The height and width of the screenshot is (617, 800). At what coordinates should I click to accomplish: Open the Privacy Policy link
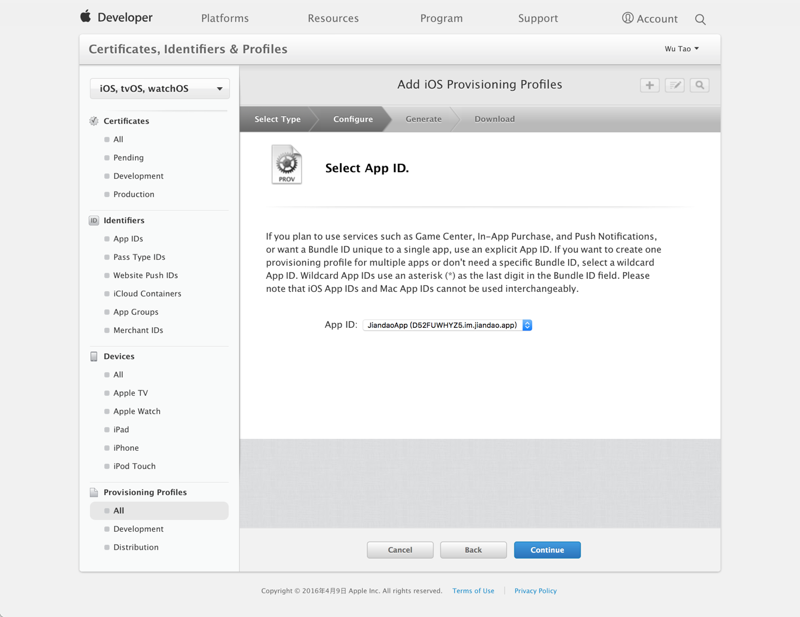(535, 590)
